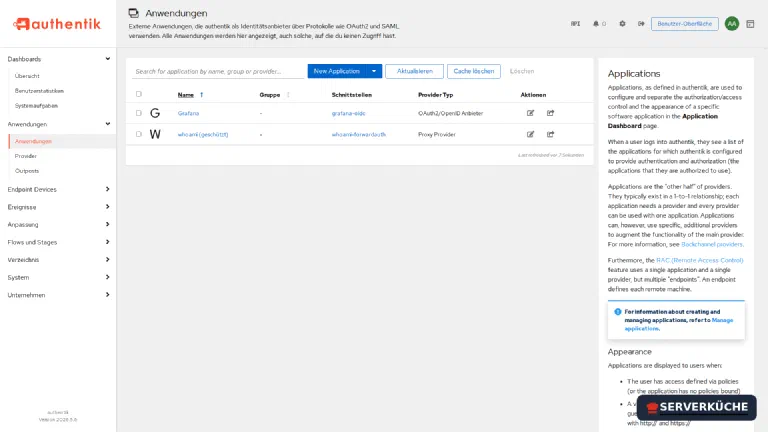The height and width of the screenshot is (432, 768).
Task: Expand the Ereignisse section
Action: click(108, 207)
